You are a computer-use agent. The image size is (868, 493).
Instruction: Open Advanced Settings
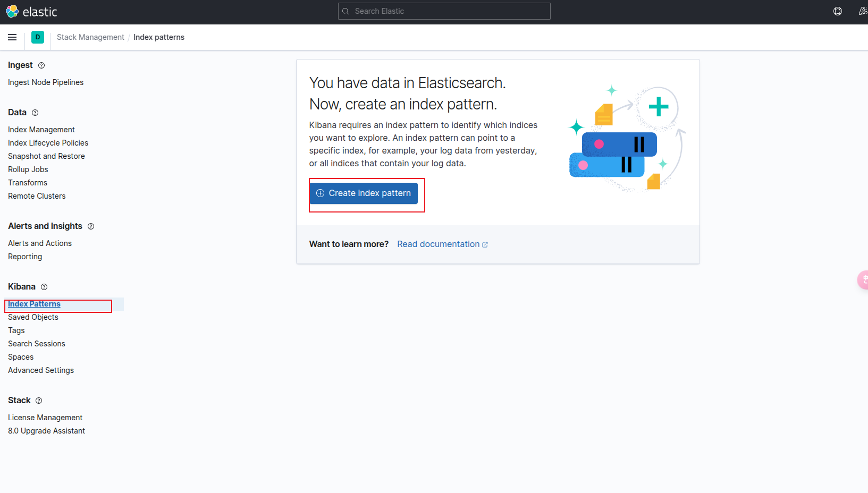(x=41, y=370)
